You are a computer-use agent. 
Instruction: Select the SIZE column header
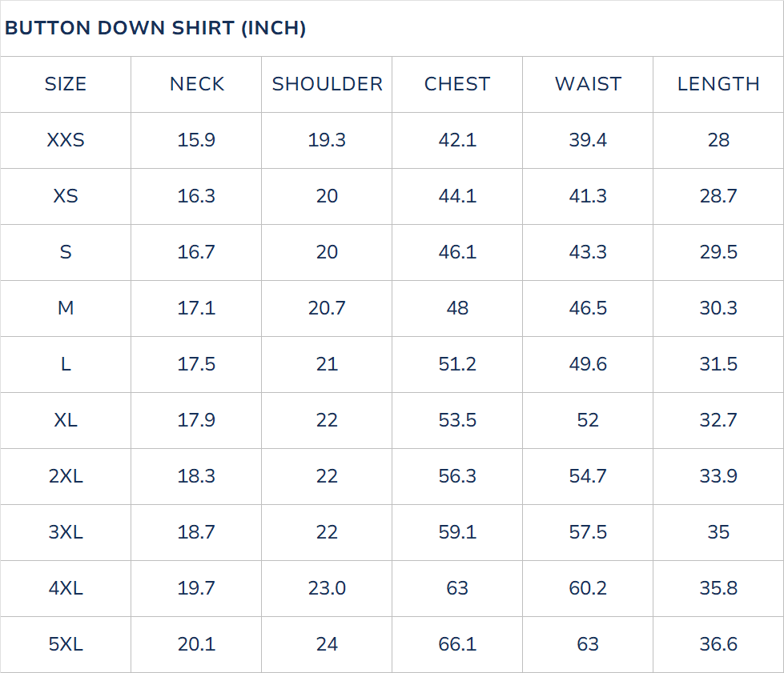[x=66, y=84]
